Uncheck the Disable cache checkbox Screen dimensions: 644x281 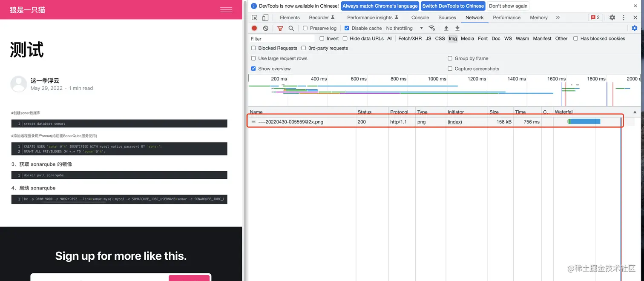[347, 28]
